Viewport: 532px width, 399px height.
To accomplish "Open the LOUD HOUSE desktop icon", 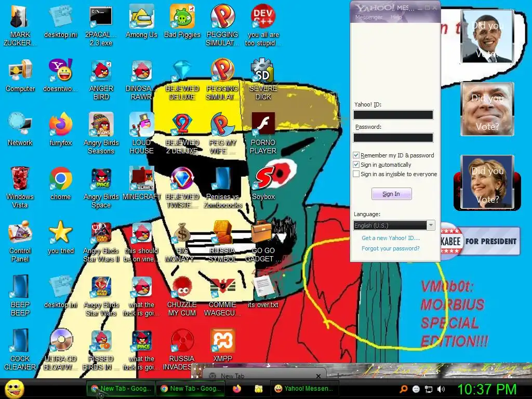I will point(141,134).
